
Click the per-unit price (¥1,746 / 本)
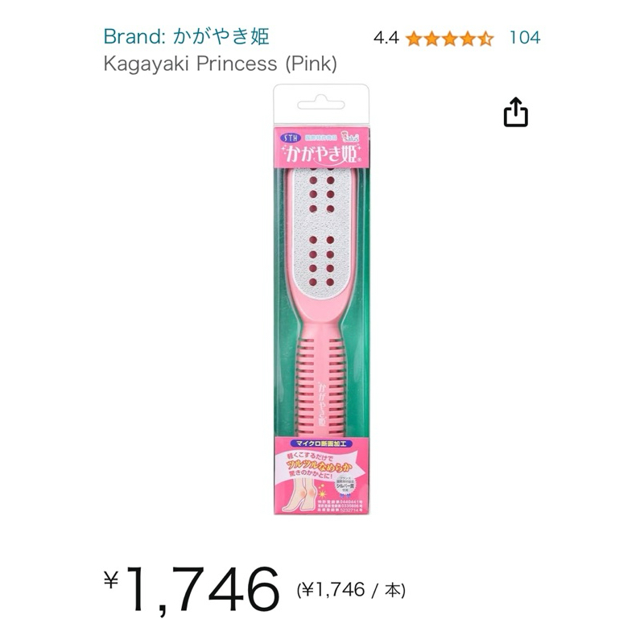351,590
